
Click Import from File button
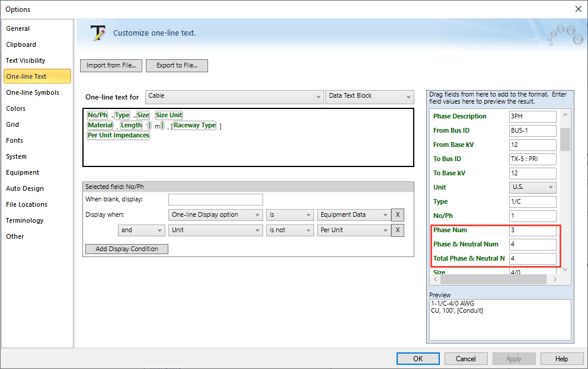pyautogui.click(x=111, y=66)
